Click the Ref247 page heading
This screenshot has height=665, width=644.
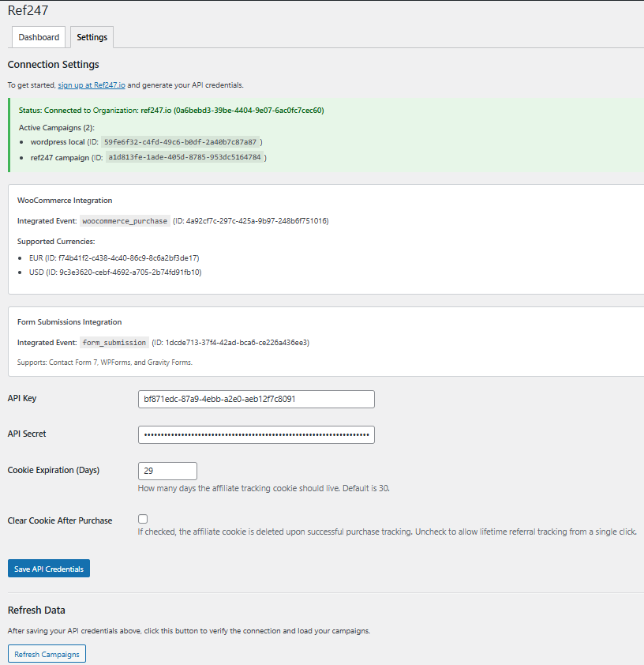click(28, 10)
